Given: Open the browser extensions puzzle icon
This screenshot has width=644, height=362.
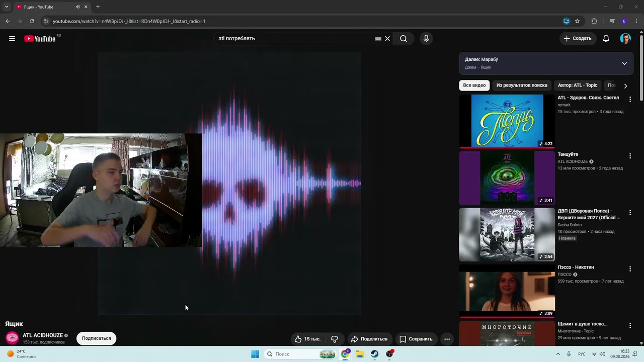Looking at the screenshot, I should [594, 21].
